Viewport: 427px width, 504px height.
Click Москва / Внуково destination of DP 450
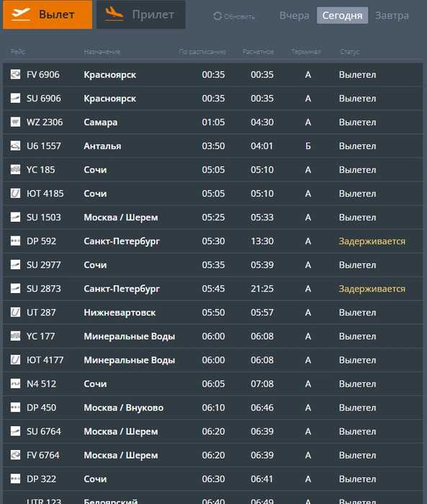pos(123,408)
